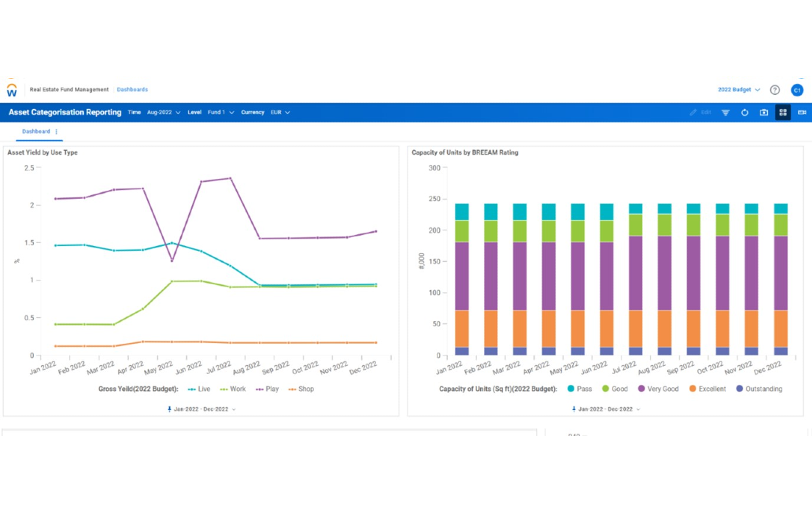Expand the 2022 Budget version dropdown
This screenshot has height=508, width=812.
tap(739, 90)
